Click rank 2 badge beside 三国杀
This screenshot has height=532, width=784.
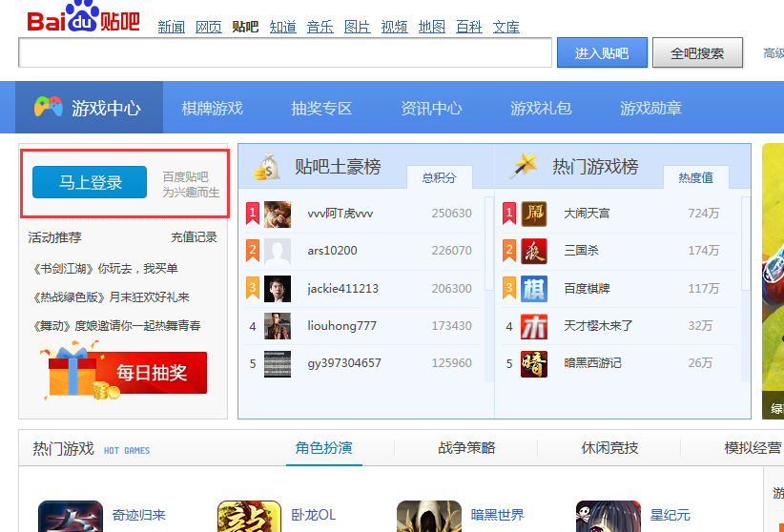tap(509, 251)
